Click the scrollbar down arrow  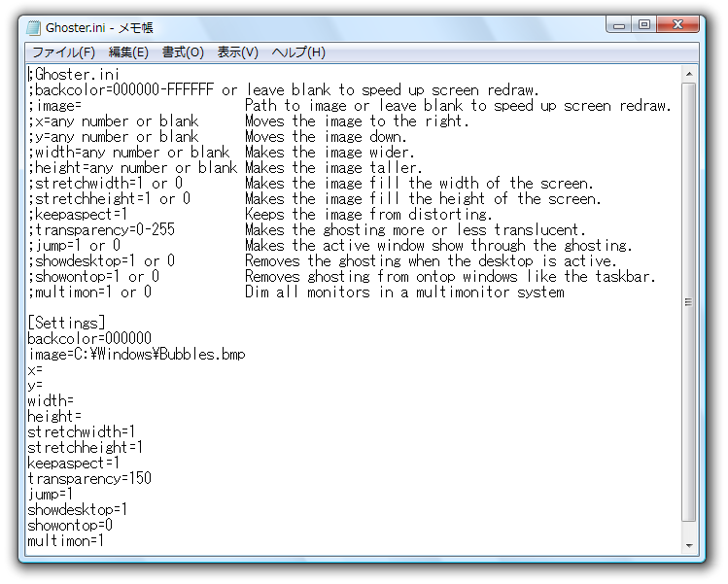point(689,545)
